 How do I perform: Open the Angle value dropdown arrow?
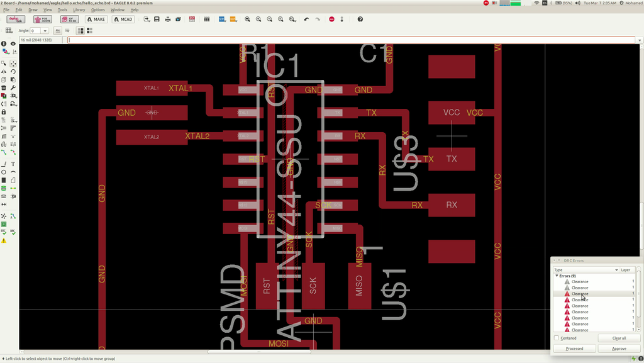pyautogui.click(x=45, y=31)
